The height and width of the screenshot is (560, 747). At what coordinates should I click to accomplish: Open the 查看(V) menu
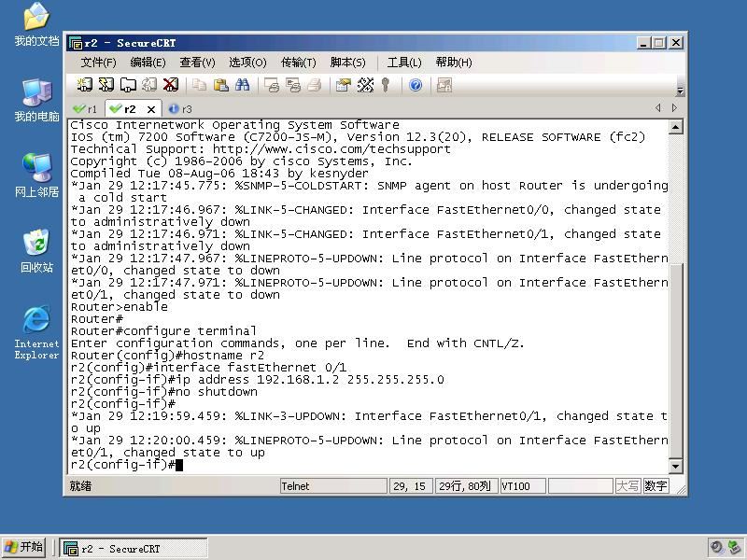click(x=197, y=63)
